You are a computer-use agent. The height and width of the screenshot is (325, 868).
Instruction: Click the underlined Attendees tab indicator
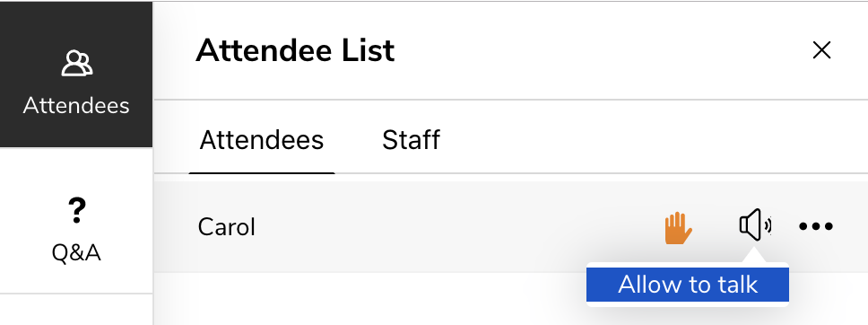coord(261,173)
